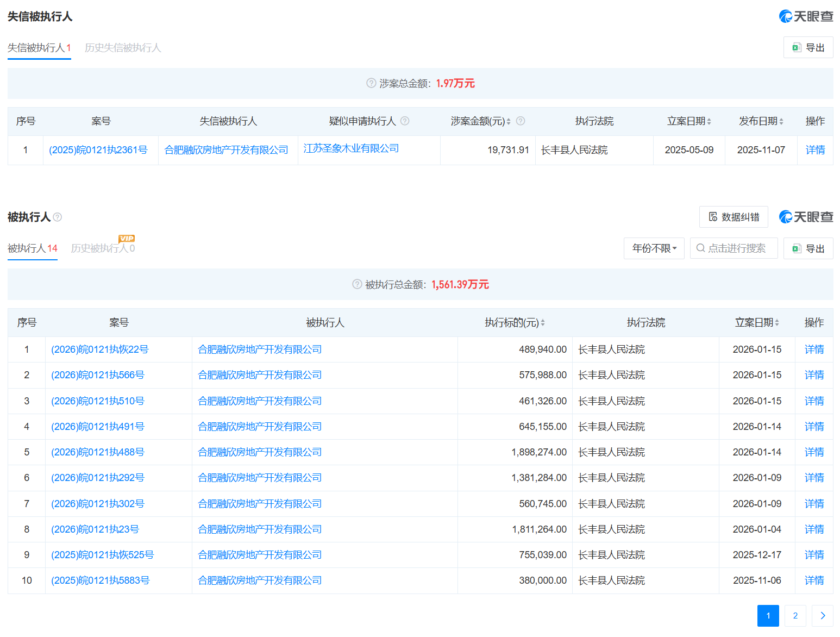Screen dimensions: 840x637
Task: Click the 点击进行搜索 search field
Action: tap(734, 248)
